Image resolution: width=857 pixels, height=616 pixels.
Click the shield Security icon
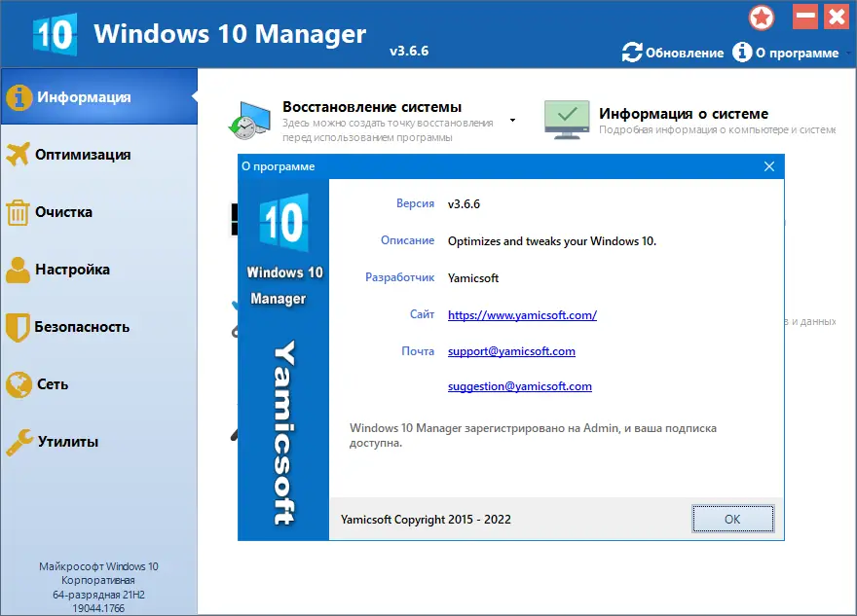(18, 327)
